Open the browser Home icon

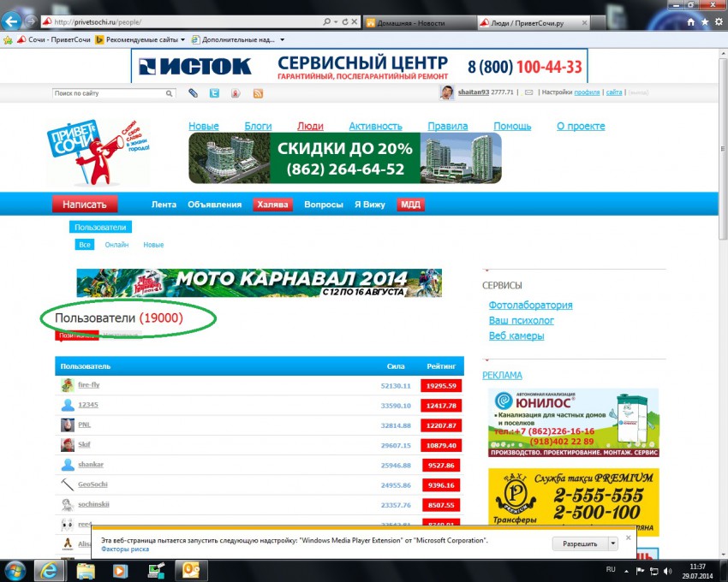tap(689, 21)
